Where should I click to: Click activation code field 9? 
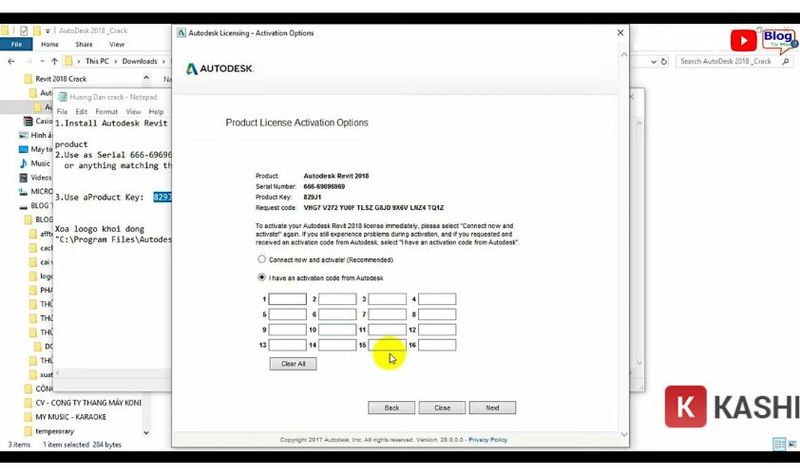288,330
